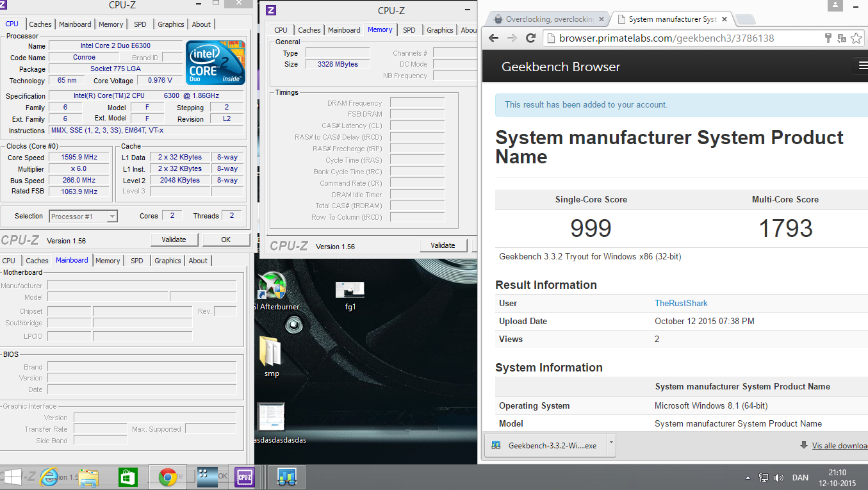868x490 pixels.
Task: Click the download arrow icon beside Vis alle downloads
Action: (803, 445)
